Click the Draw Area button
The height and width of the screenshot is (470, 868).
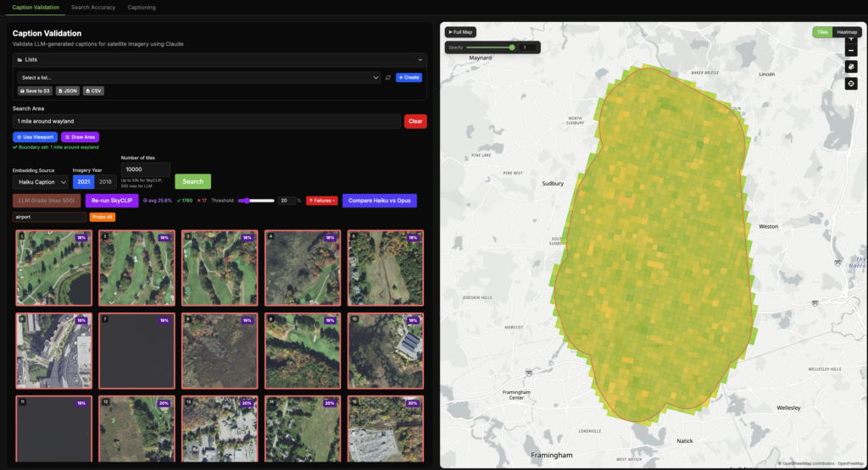coord(81,137)
